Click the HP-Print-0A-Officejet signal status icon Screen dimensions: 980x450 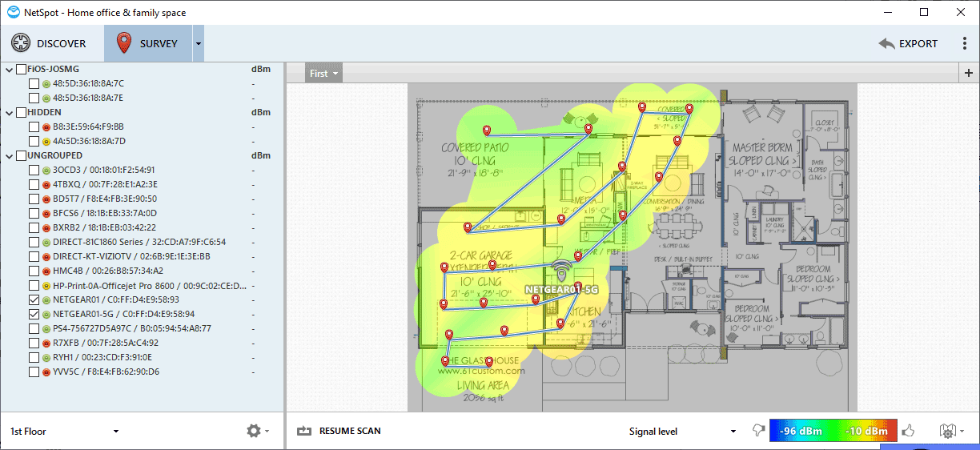coord(46,286)
